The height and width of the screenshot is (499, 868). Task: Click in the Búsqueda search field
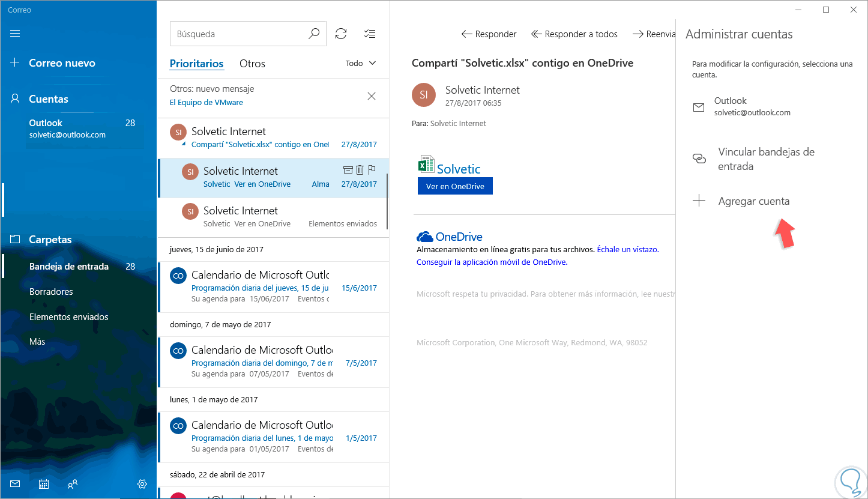240,34
